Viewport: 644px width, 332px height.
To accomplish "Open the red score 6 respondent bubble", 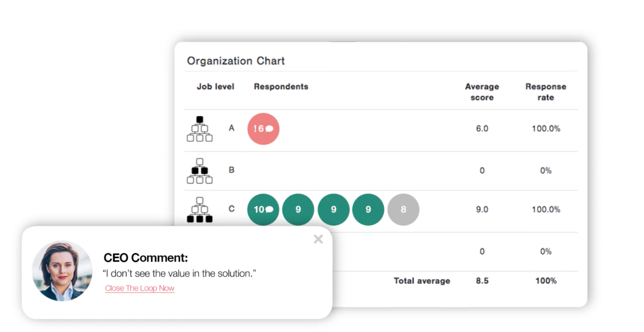I will tap(263, 129).
